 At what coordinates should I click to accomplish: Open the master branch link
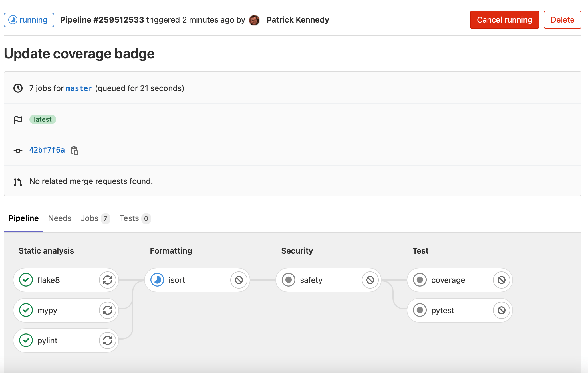[79, 88]
